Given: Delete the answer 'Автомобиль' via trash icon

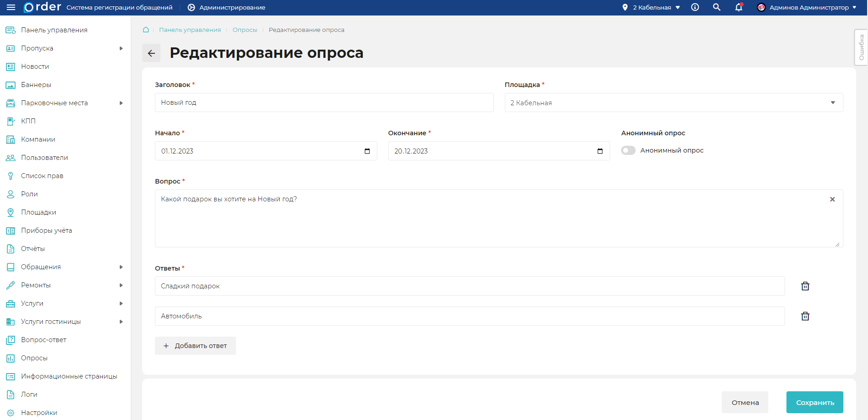Looking at the screenshot, I should click(x=805, y=316).
